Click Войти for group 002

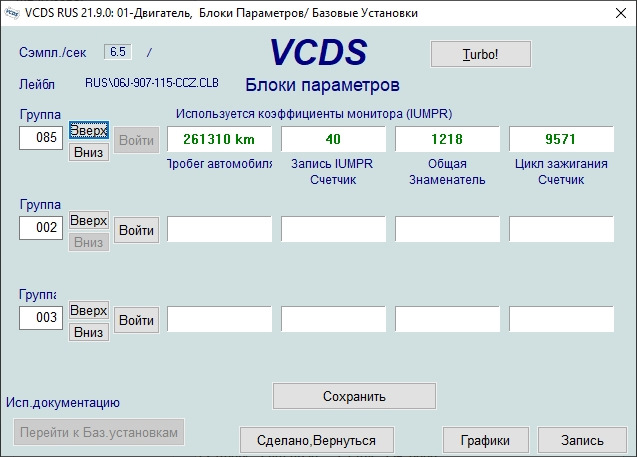(x=136, y=230)
